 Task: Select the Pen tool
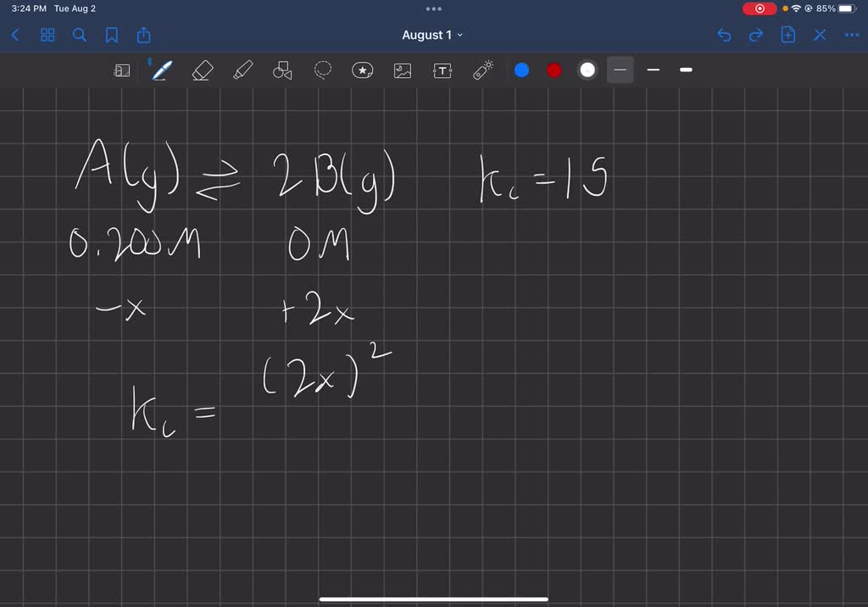click(x=162, y=70)
